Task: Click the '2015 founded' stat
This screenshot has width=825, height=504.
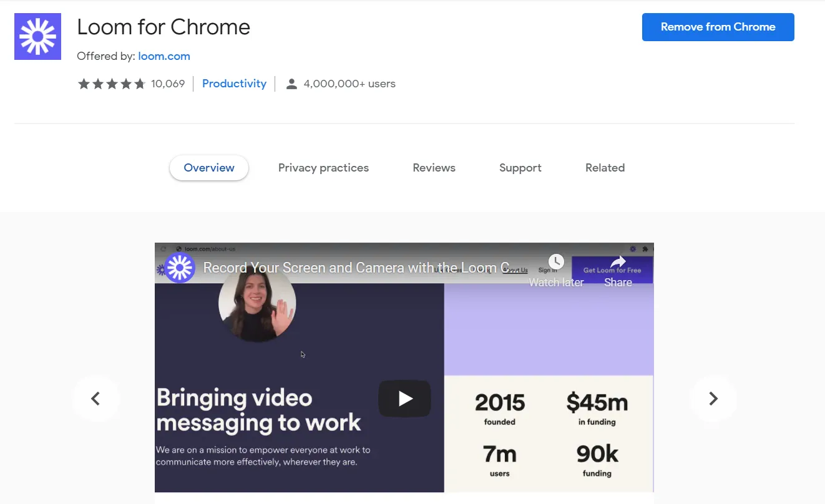Action: (500, 409)
